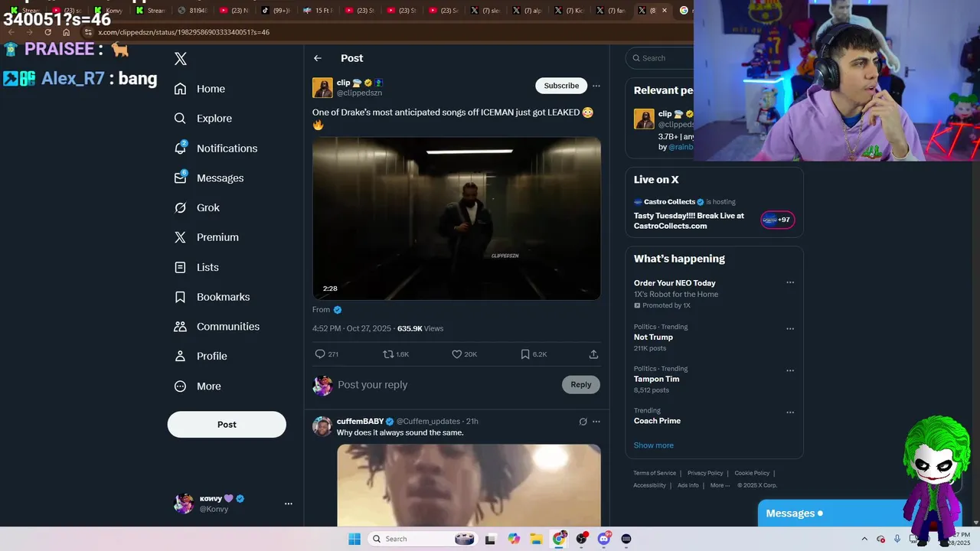The image size is (980, 551).
Task: Click the Windows taskbar search box
Action: (x=423, y=539)
